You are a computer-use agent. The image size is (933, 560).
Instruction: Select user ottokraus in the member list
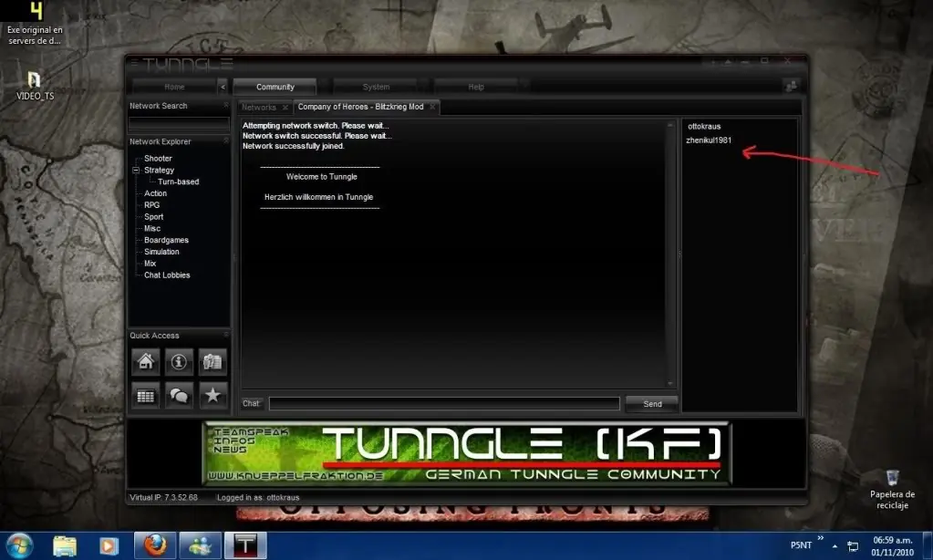704,126
